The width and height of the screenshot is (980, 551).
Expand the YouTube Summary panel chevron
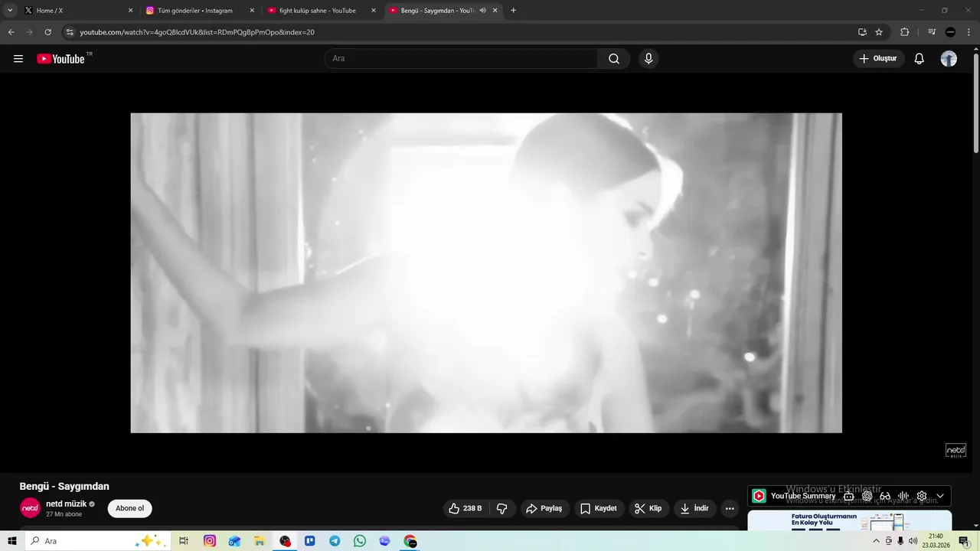(940, 496)
